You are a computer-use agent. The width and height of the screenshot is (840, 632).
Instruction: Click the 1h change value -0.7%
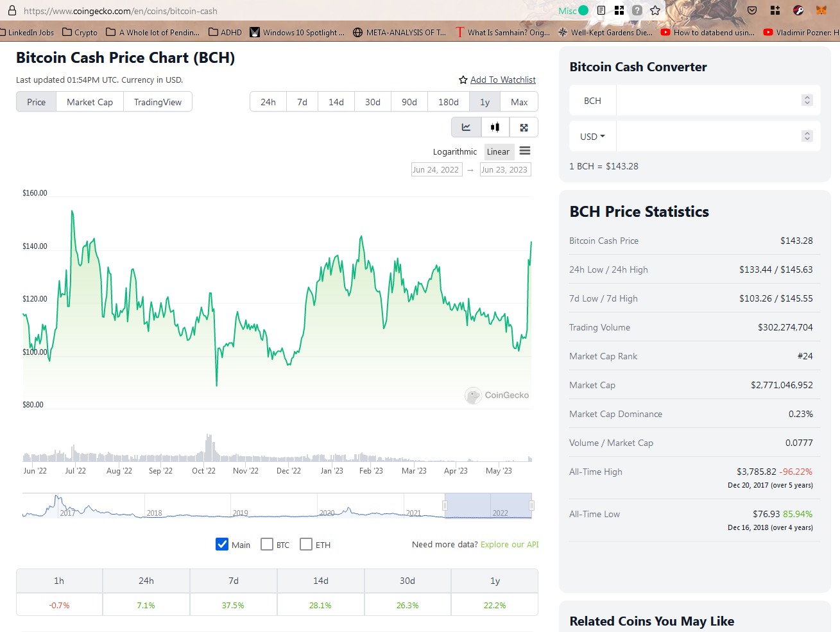pyautogui.click(x=59, y=605)
